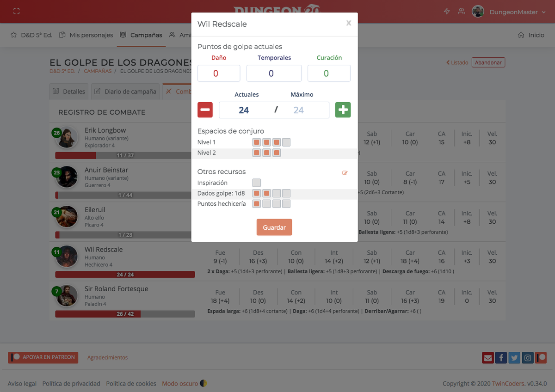Open the friends icon in the header

(x=461, y=12)
